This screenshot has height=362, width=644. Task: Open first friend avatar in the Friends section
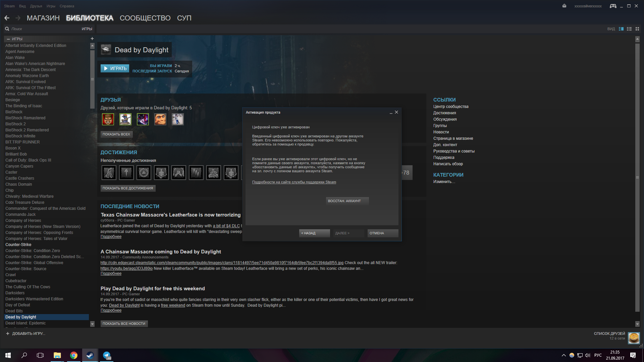pyautogui.click(x=108, y=119)
